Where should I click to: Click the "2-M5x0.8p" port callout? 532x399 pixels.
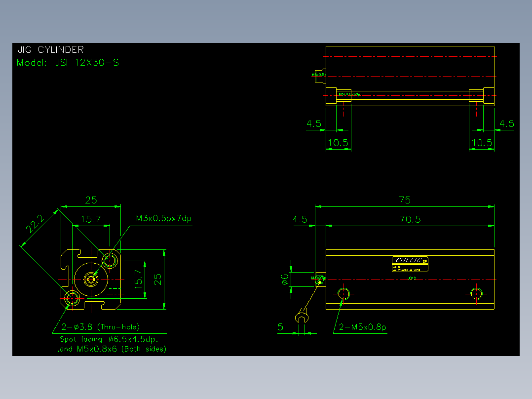(x=362, y=327)
